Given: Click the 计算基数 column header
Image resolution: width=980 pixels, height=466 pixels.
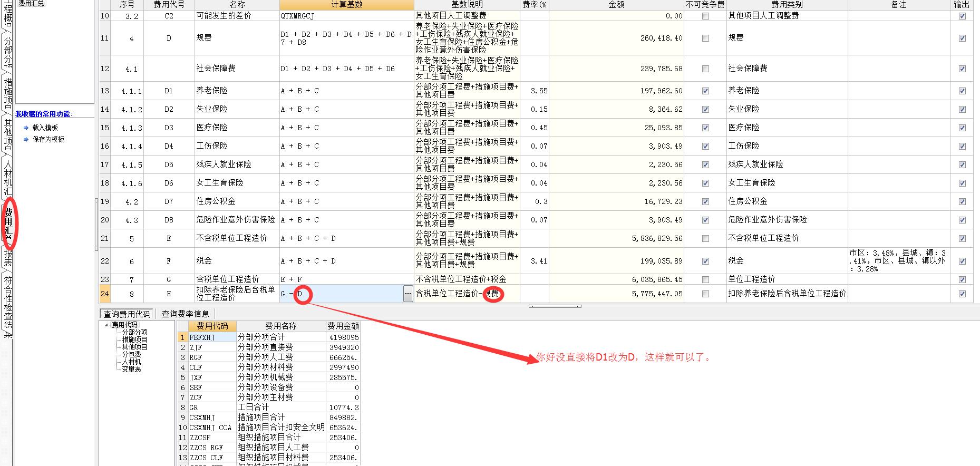Looking at the screenshot, I should (x=347, y=5).
